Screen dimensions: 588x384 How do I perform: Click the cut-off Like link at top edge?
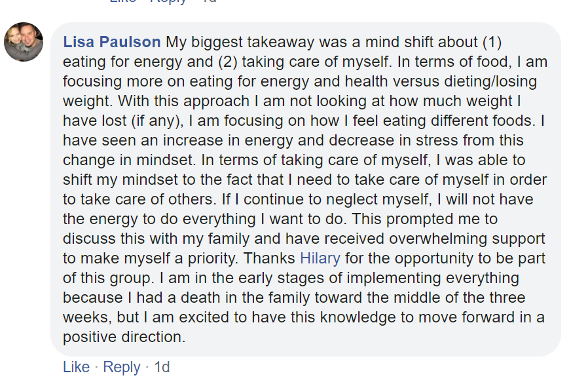click(x=122, y=1)
